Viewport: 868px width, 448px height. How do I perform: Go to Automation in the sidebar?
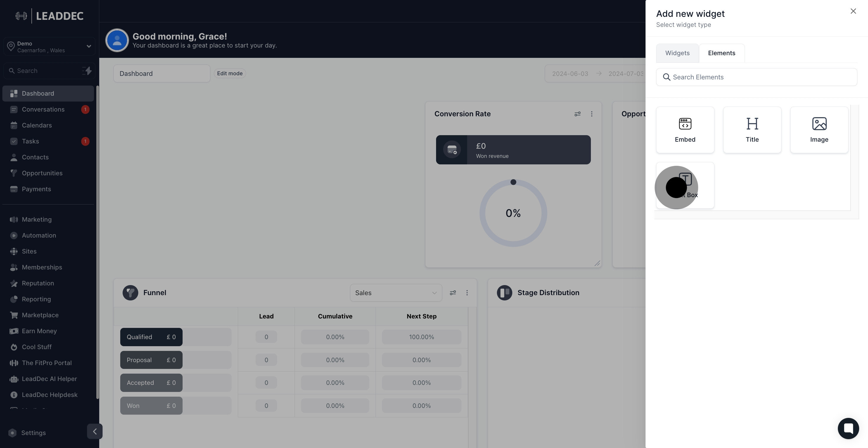(48, 235)
